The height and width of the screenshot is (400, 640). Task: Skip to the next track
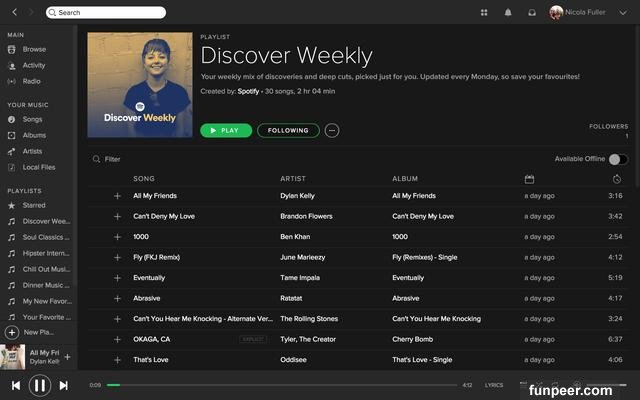tap(63, 385)
